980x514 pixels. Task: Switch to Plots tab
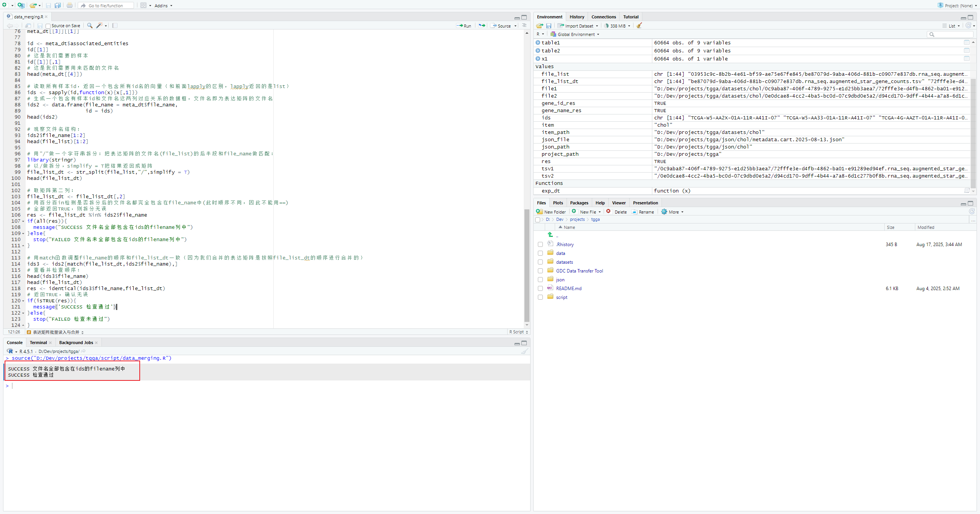558,203
